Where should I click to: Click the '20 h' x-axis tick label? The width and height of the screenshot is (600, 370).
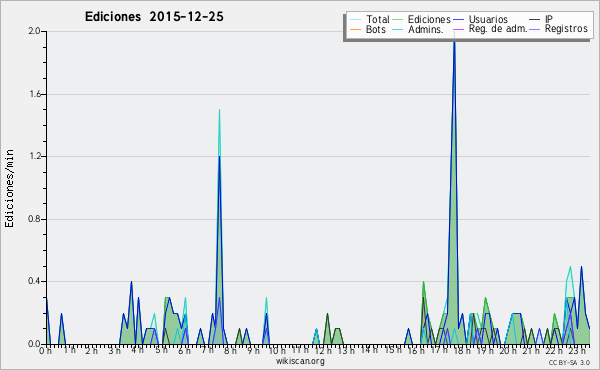coord(508,350)
